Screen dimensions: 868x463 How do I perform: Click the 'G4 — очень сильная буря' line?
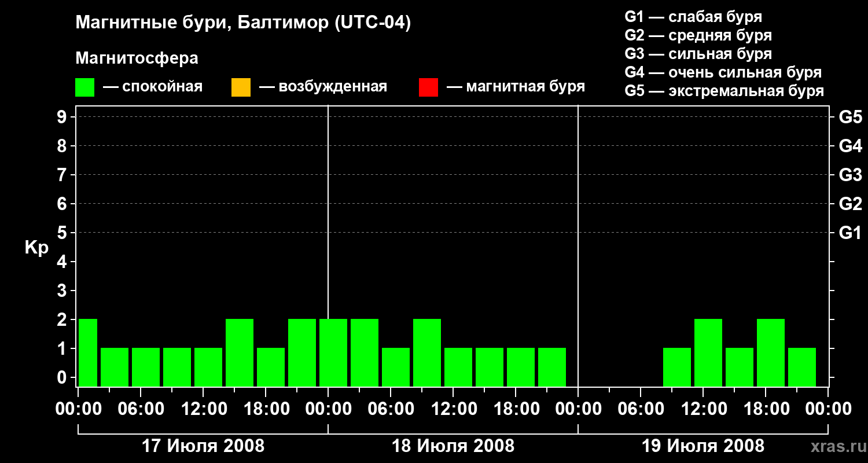pyautogui.click(x=723, y=72)
